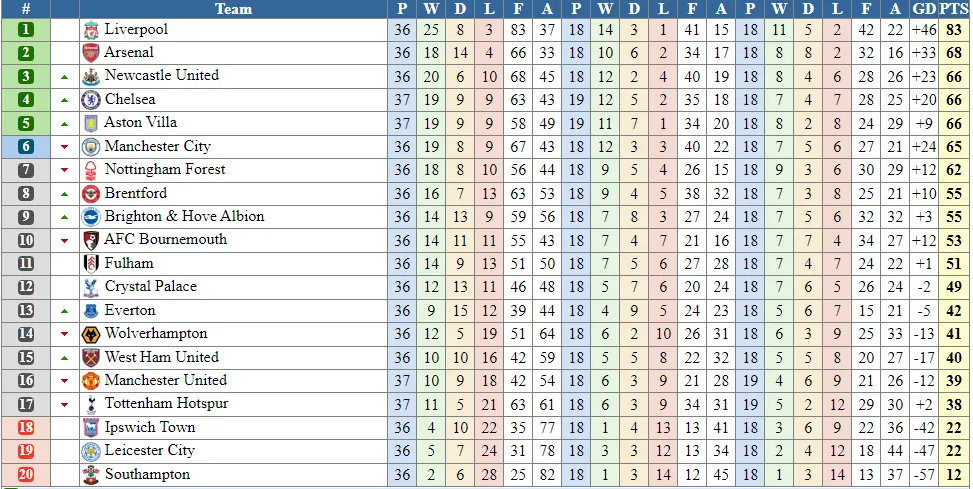Open the Brighton & Hove Albion team link
Image resolution: width=973 pixels, height=489 pixels.
(x=184, y=216)
